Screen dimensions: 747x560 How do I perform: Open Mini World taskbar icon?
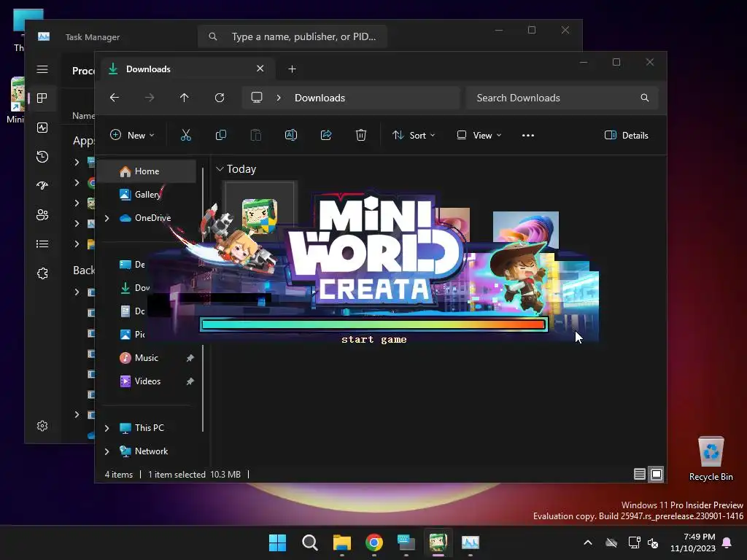pyautogui.click(x=438, y=542)
